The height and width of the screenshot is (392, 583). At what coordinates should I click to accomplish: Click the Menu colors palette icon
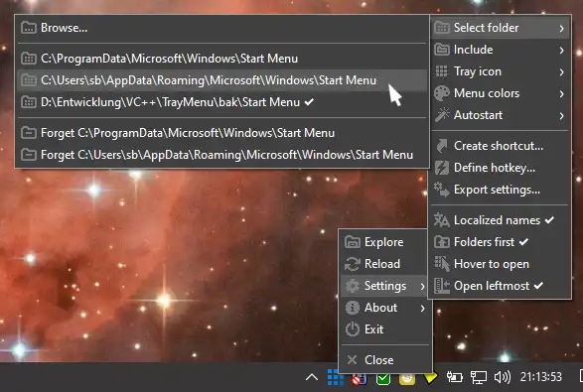coord(442,93)
